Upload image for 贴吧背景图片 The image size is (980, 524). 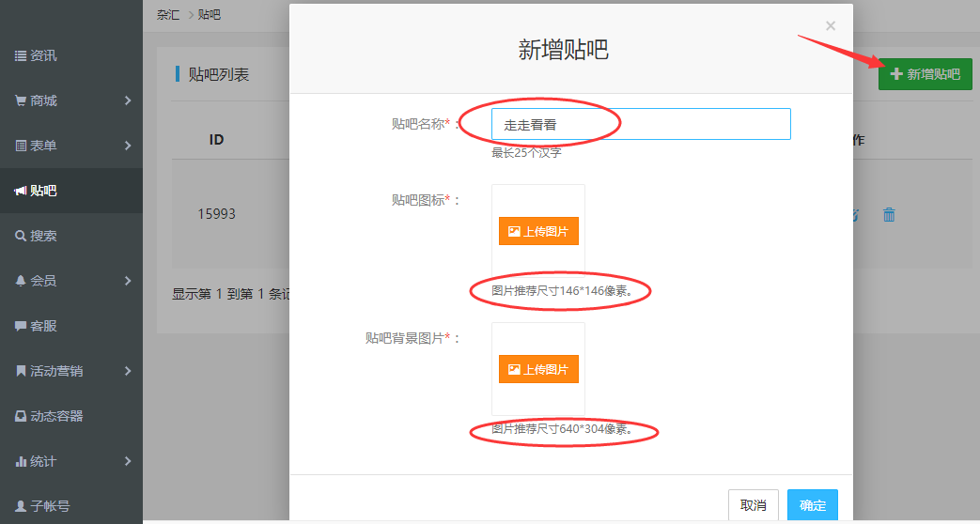[538, 369]
